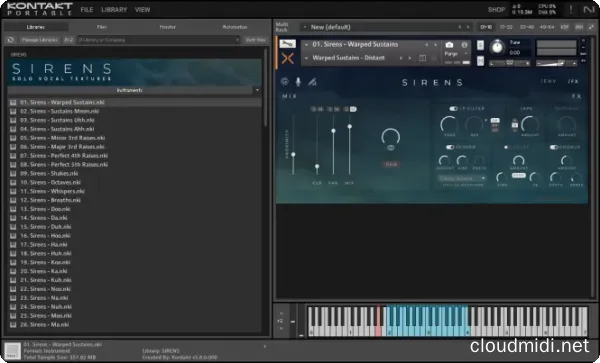Click the SHOP link

coord(496,10)
